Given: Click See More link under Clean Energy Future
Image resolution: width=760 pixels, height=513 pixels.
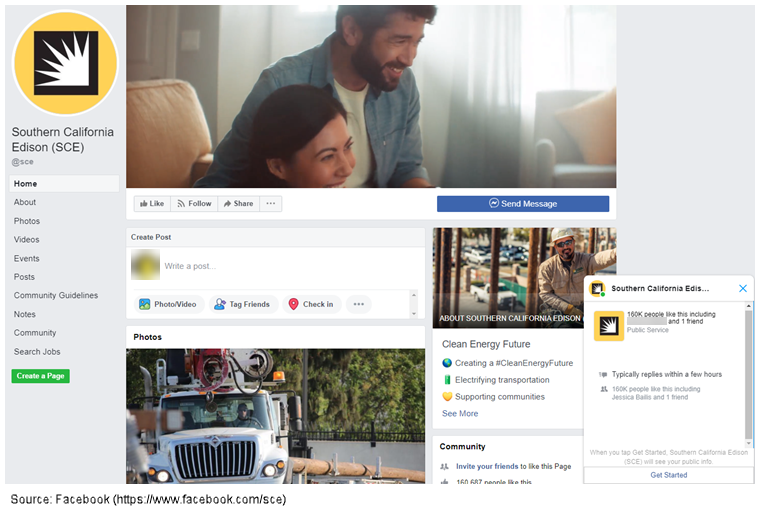Looking at the screenshot, I should (x=460, y=414).
